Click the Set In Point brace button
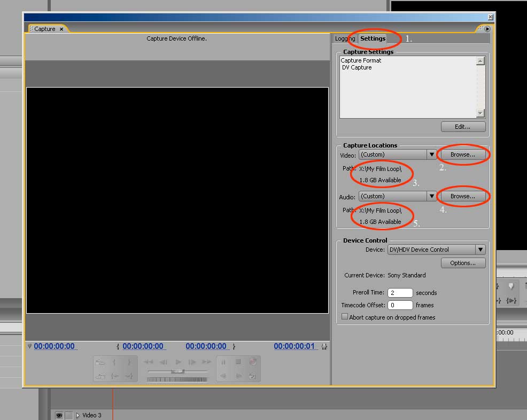 pos(114,362)
